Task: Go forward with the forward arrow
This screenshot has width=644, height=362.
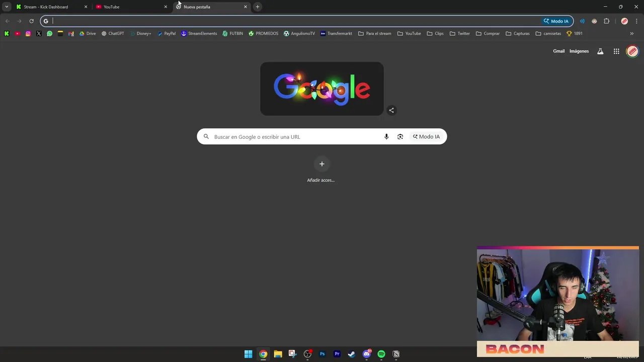Action: tap(19, 21)
